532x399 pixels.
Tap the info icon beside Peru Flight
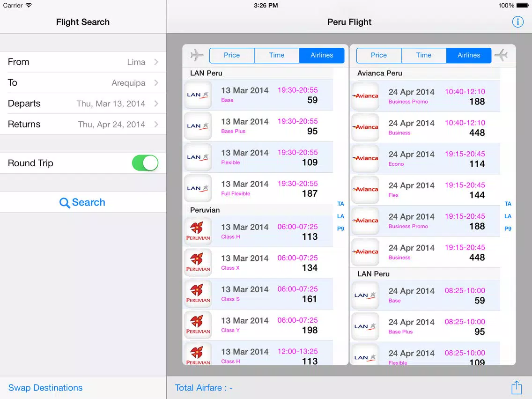[x=517, y=22]
